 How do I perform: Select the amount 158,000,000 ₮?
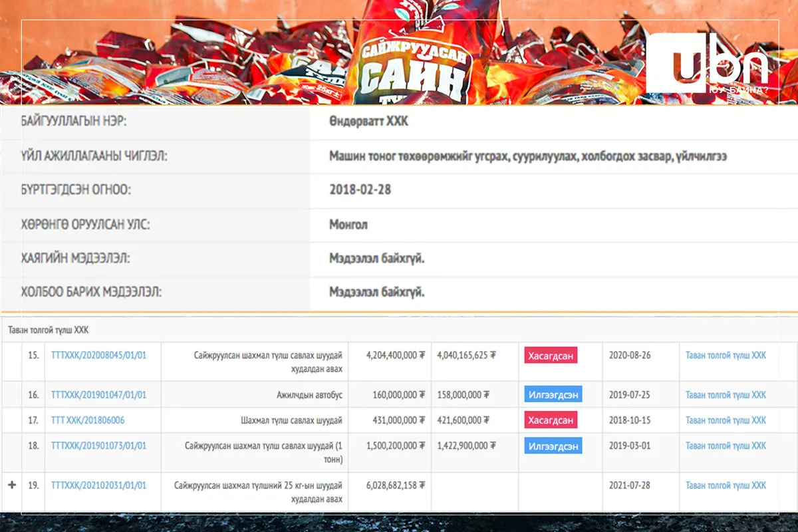tap(464, 395)
